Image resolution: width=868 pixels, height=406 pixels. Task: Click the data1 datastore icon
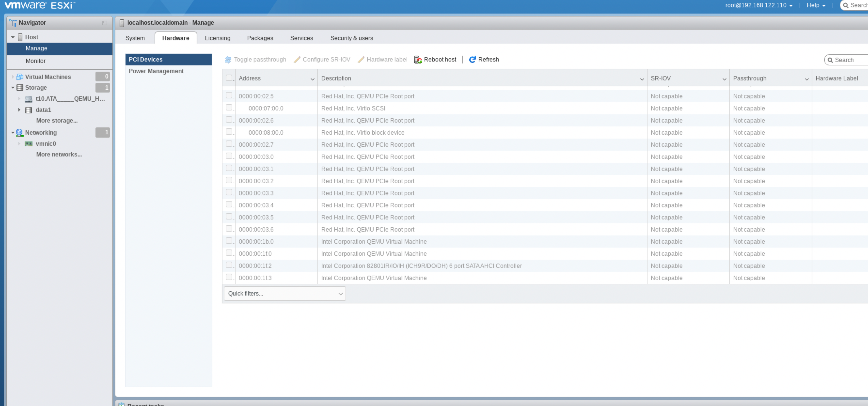tap(29, 110)
